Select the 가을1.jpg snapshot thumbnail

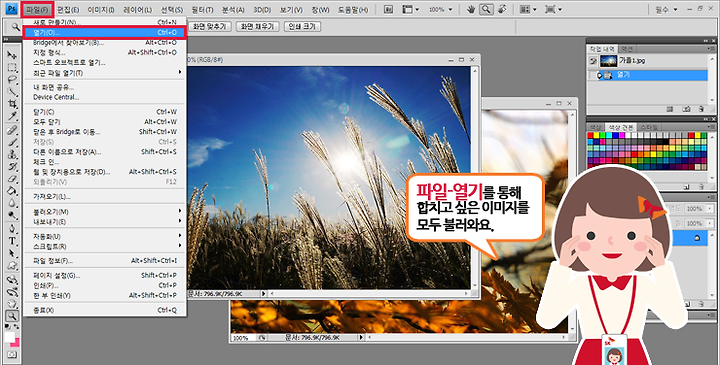pos(608,61)
